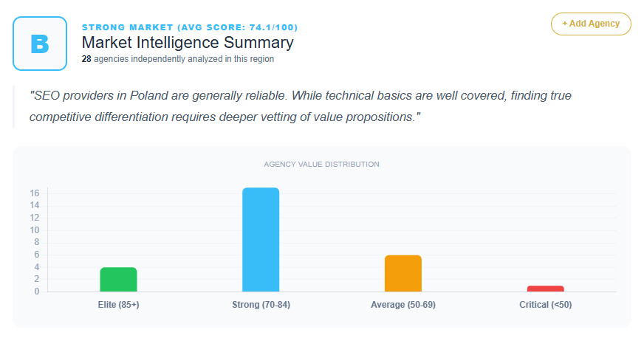The width and height of the screenshot is (644, 338).
Task: Click the Strong (70-84) axis label
Action: coord(261,305)
